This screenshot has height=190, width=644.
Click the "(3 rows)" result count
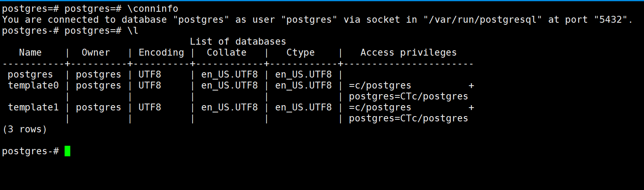(x=24, y=129)
